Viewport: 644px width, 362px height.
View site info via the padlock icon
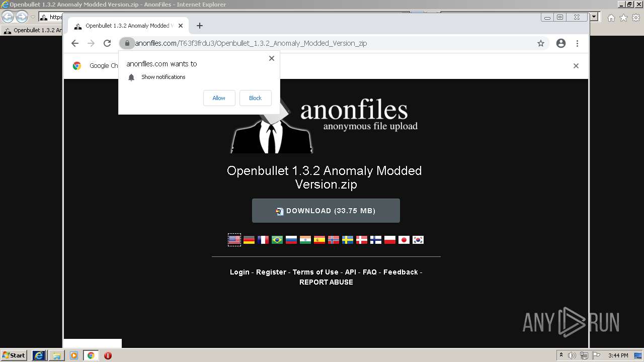pyautogui.click(x=127, y=43)
